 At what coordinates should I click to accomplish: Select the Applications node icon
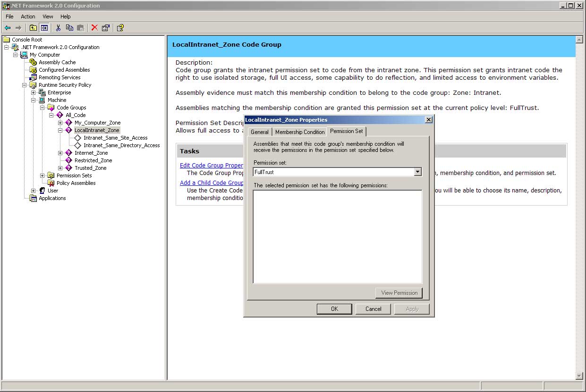[33, 198]
